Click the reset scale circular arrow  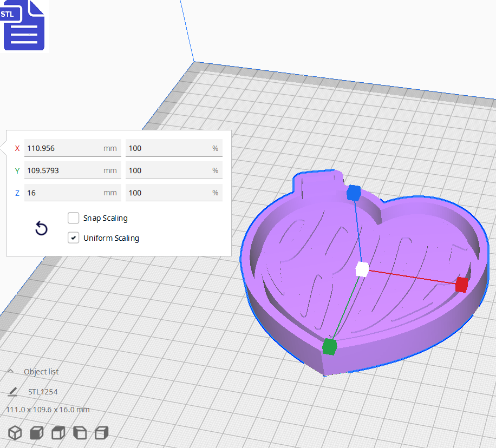pos(41,228)
